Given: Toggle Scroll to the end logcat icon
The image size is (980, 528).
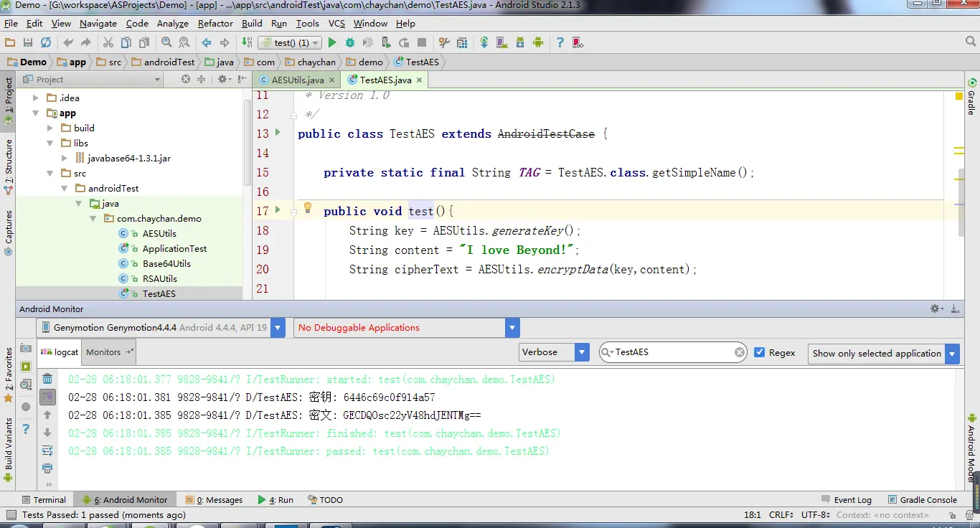Looking at the screenshot, I should [x=47, y=397].
